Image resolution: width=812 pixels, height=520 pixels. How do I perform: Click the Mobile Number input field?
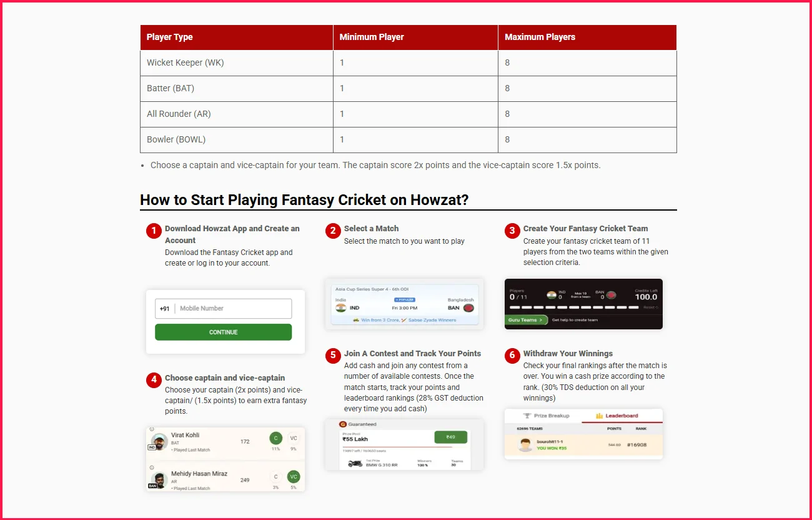point(234,309)
